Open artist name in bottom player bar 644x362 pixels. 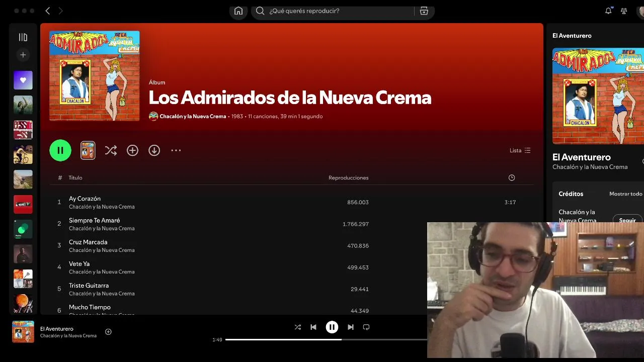(68, 336)
